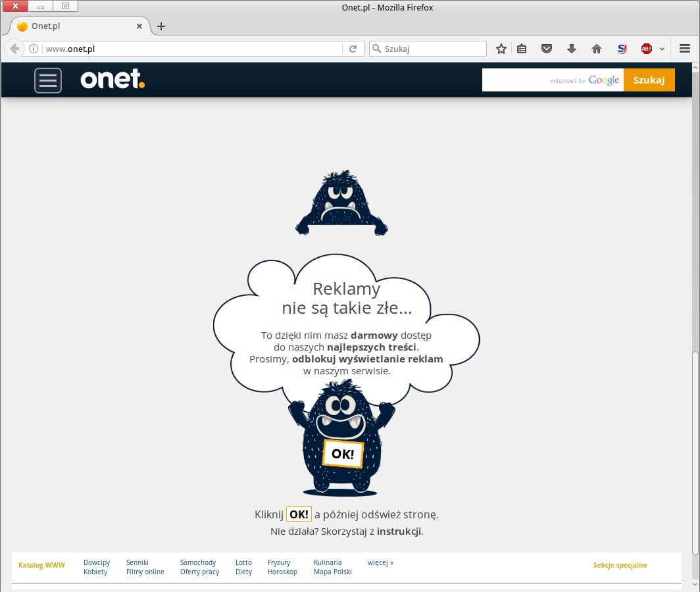The height and width of the screenshot is (592, 700).
Task: Bookmark this page with star icon
Action: click(501, 49)
